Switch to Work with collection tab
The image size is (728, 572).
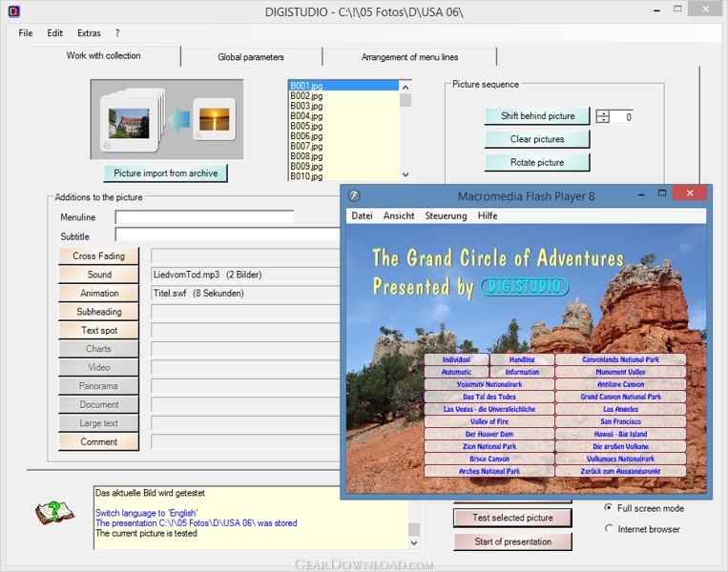click(104, 55)
